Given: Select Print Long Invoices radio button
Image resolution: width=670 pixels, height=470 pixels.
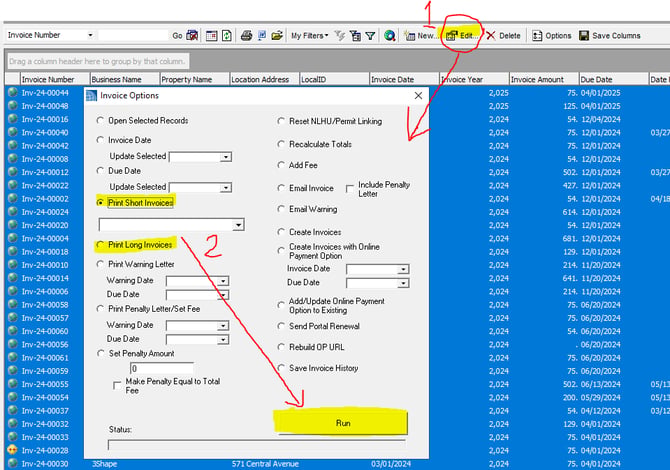Looking at the screenshot, I should (100, 245).
